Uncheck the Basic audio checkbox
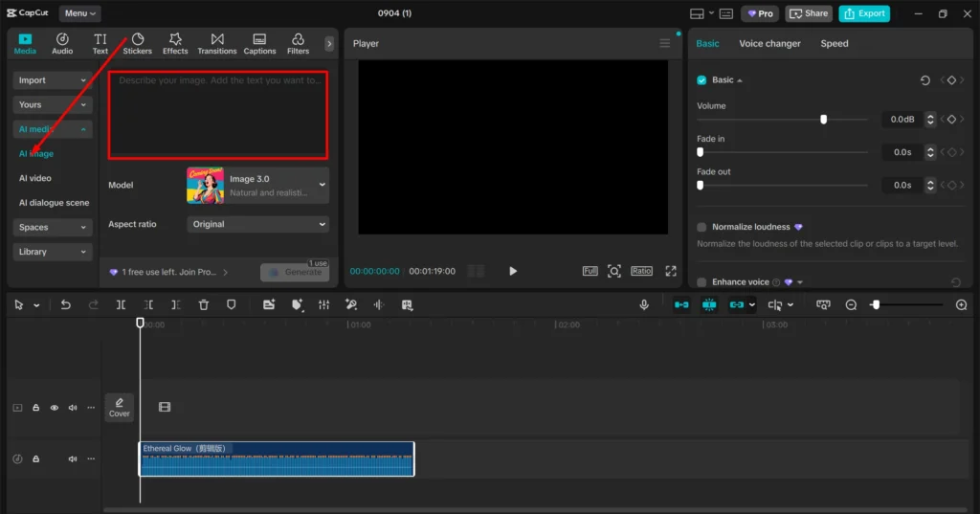The image size is (980, 514). pos(702,80)
